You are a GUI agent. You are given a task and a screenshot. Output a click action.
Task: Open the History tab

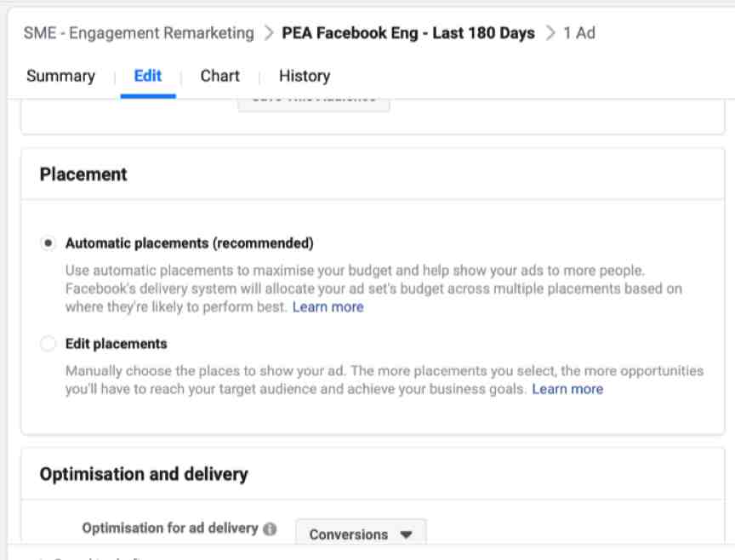coord(305,76)
